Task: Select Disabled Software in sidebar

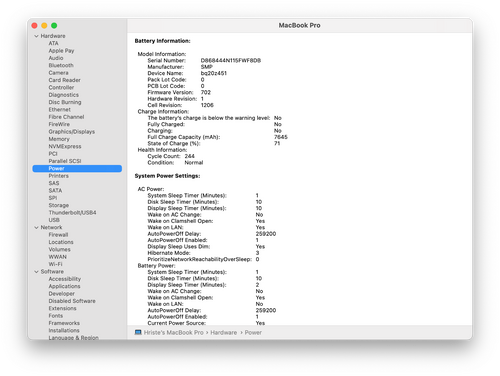Action: pyautogui.click(x=72, y=301)
